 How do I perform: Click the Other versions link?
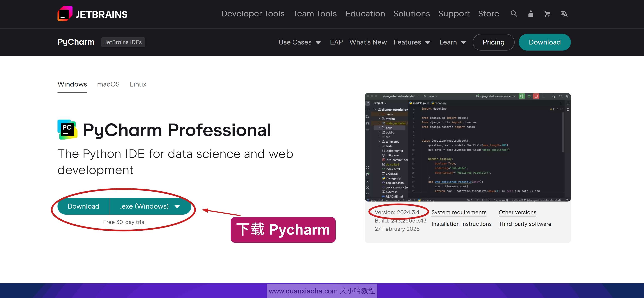tap(517, 212)
